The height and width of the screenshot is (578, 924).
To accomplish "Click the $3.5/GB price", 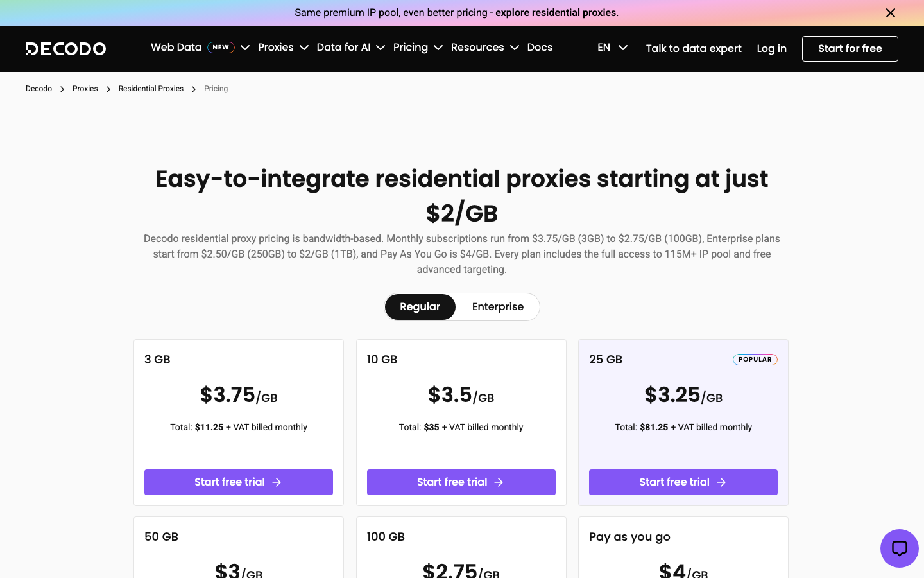I will pyautogui.click(x=461, y=395).
